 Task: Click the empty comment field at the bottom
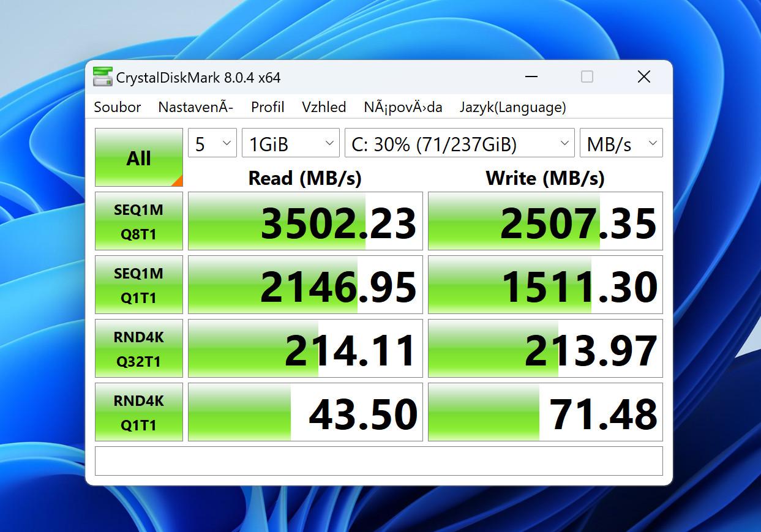click(379, 461)
